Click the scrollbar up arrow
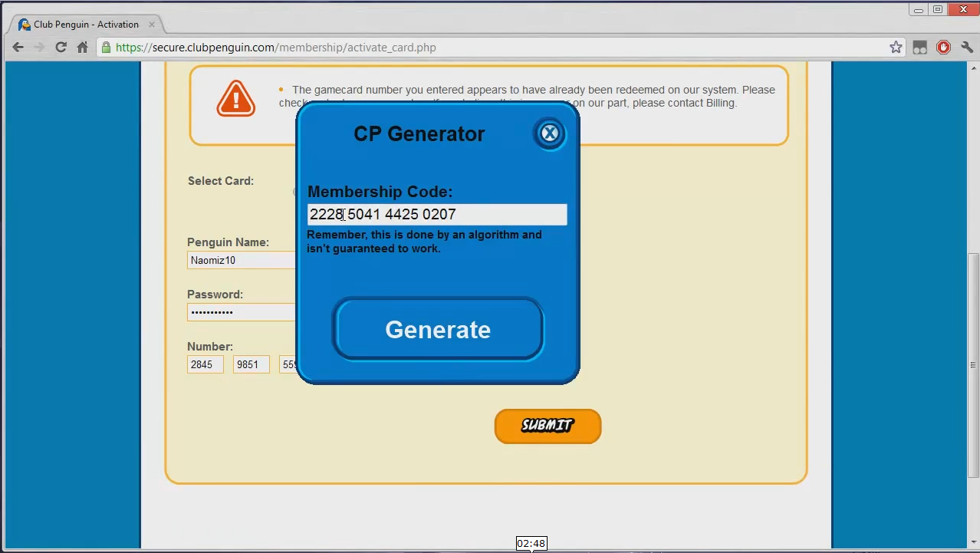Viewport: 980px width, 553px height. [974, 67]
